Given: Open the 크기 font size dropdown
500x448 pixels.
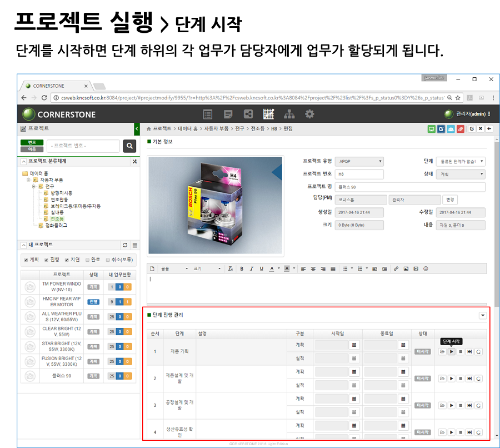Looking at the screenshot, I should point(207,268).
